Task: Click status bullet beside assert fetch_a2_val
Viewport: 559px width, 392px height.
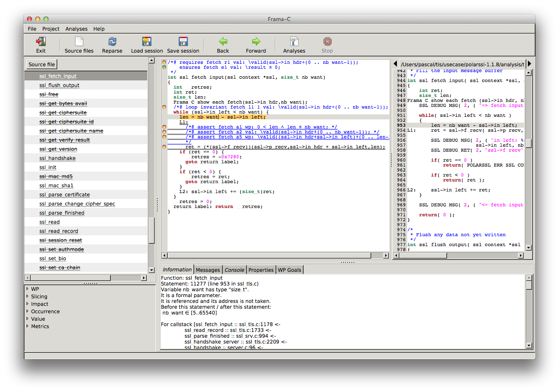Action: (x=164, y=132)
